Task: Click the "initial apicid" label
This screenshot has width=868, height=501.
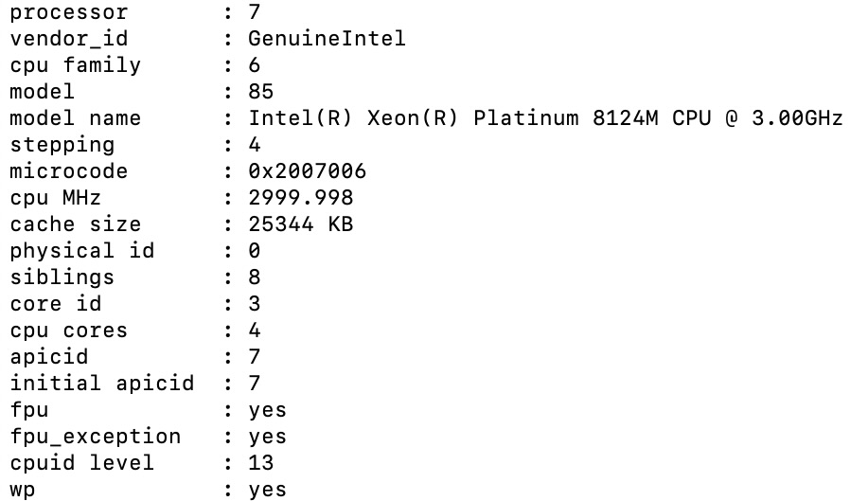Action: pos(102,384)
